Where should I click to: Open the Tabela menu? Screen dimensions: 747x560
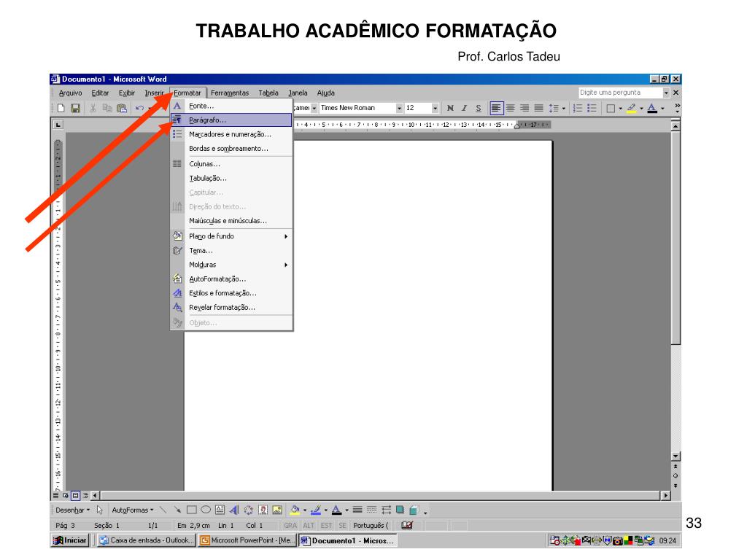tap(268, 93)
